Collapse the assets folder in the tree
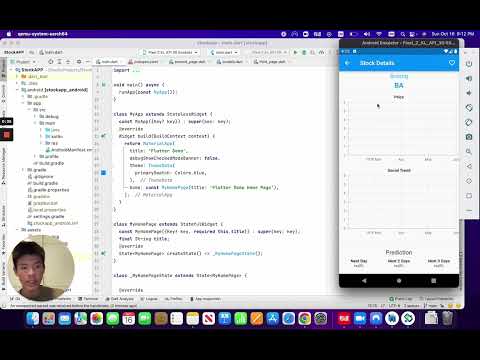 [17, 230]
